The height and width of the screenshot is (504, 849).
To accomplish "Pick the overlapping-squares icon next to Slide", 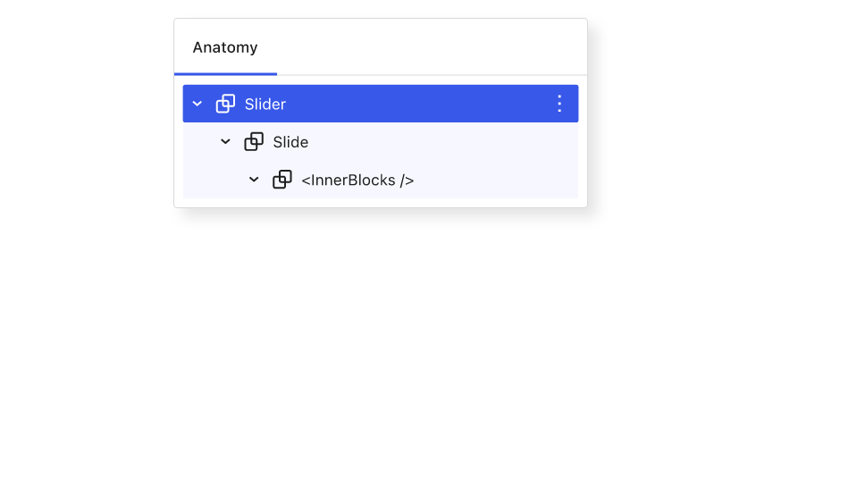I will pos(254,141).
